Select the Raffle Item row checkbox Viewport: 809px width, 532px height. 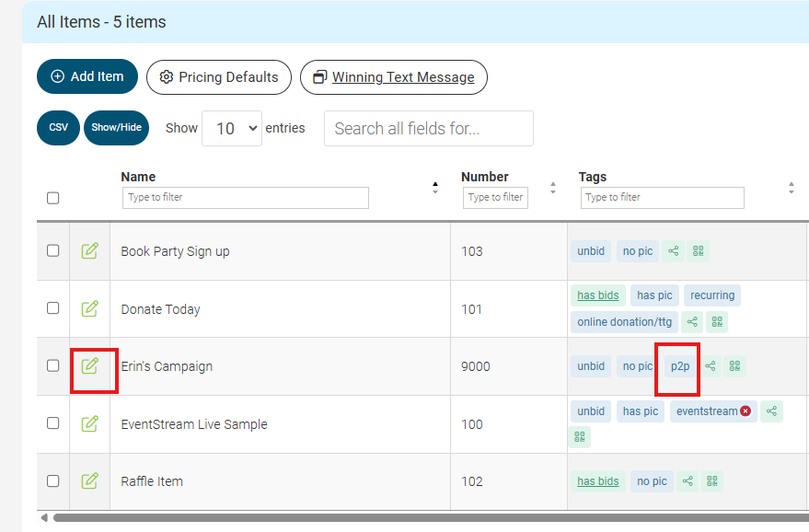click(53, 480)
